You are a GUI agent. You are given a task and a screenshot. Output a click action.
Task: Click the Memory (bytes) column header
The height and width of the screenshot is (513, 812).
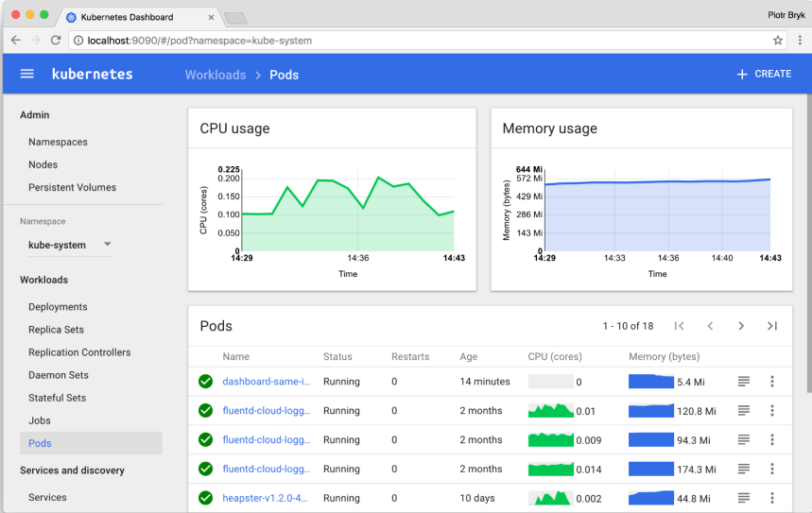[664, 357]
